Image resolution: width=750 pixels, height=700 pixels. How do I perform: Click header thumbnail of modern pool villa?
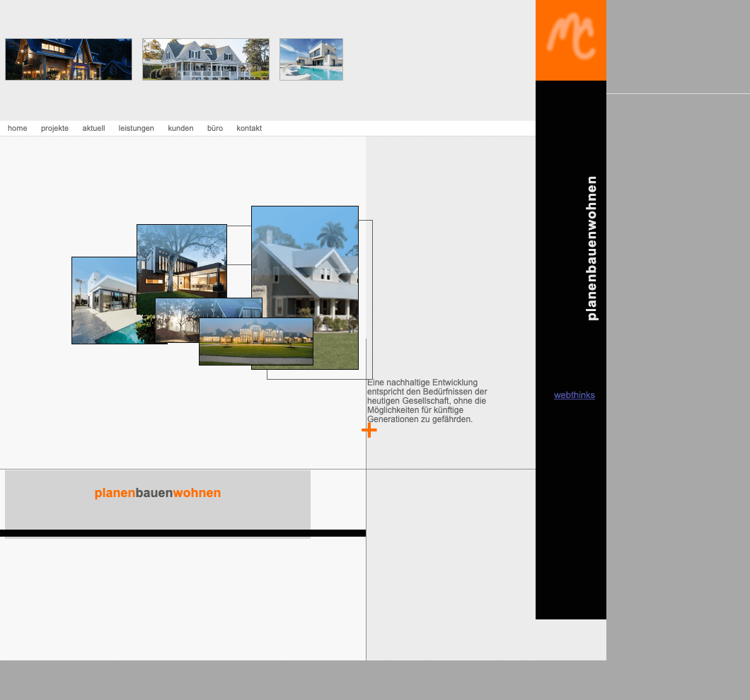[311, 59]
